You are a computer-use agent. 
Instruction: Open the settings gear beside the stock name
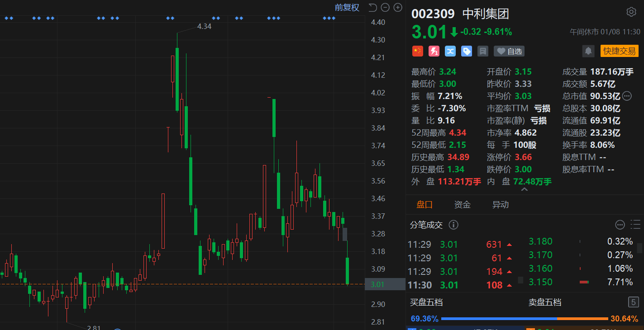pyautogui.click(x=631, y=12)
